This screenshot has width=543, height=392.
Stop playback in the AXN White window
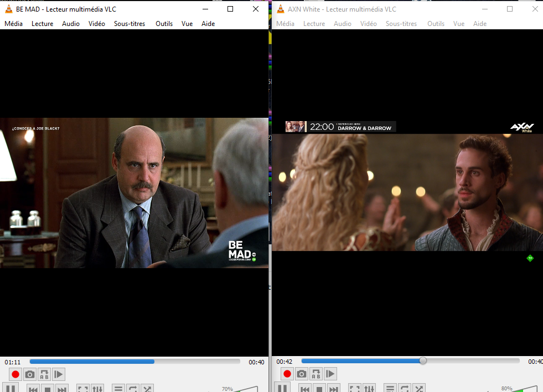click(x=319, y=389)
